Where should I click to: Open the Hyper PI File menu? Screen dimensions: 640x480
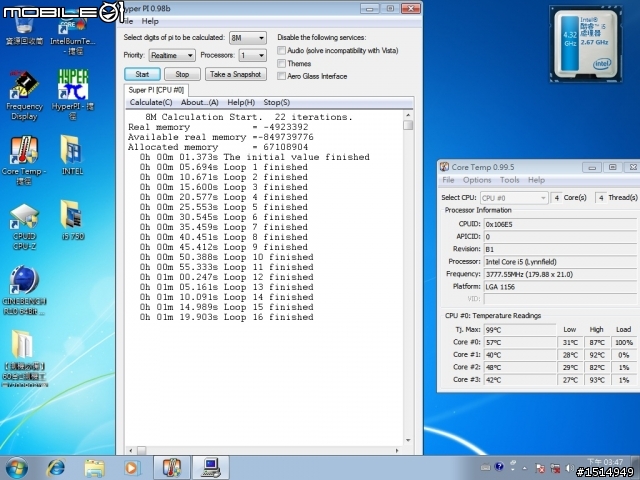point(128,21)
